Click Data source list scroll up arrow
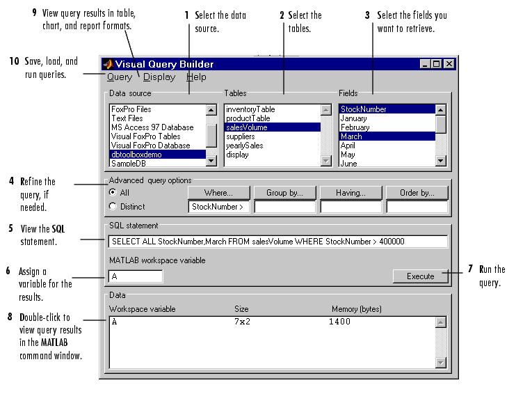 point(211,110)
